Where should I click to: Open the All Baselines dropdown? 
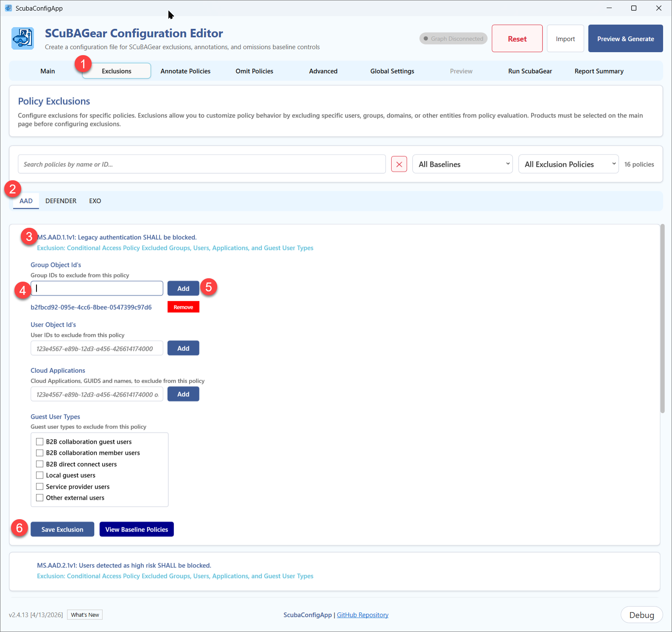[462, 164]
